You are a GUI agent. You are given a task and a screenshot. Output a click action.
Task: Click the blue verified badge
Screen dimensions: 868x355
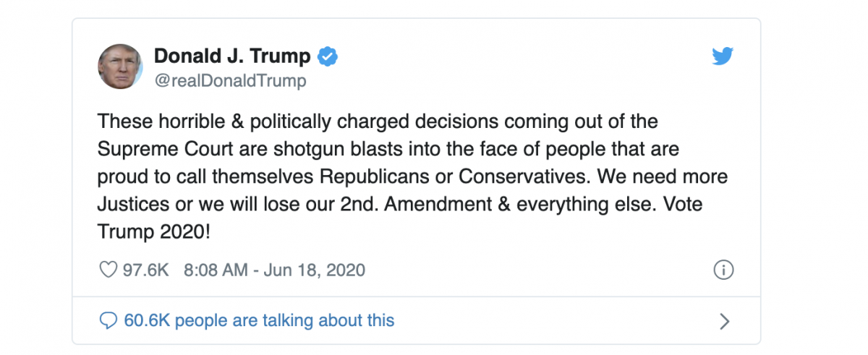click(328, 56)
